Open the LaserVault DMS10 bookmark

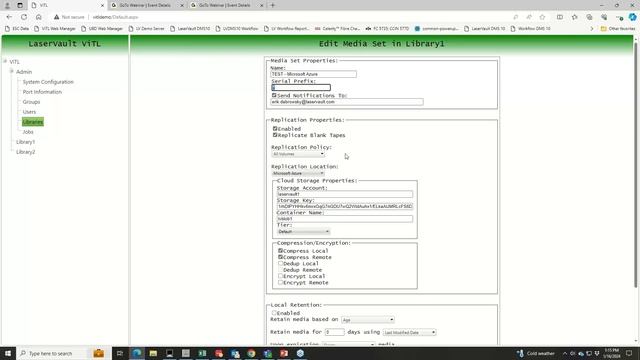click(x=190, y=29)
